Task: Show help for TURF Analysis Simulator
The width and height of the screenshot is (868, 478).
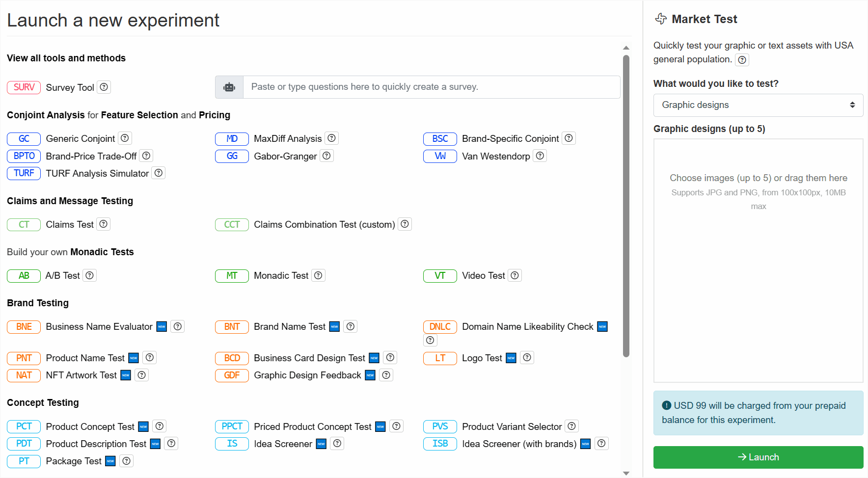Action: point(159,173)
